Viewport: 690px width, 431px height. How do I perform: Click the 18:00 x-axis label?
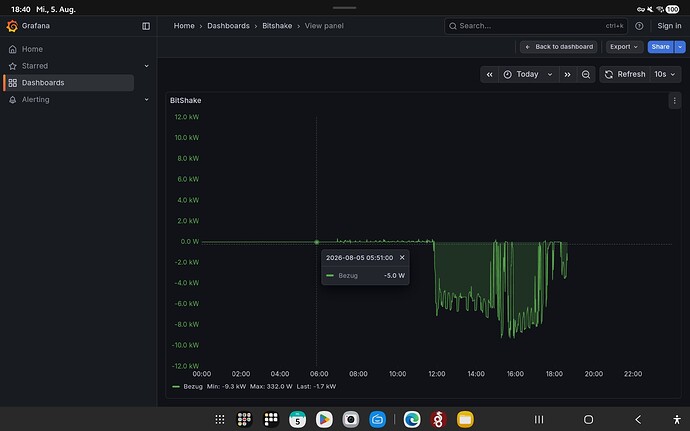click(x=554, y=374)
